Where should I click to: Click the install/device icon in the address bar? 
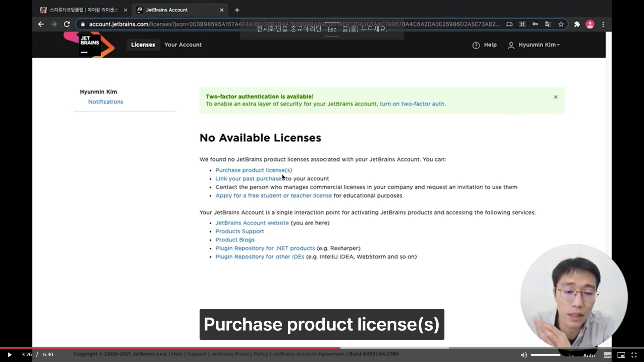tap(509, 24)
